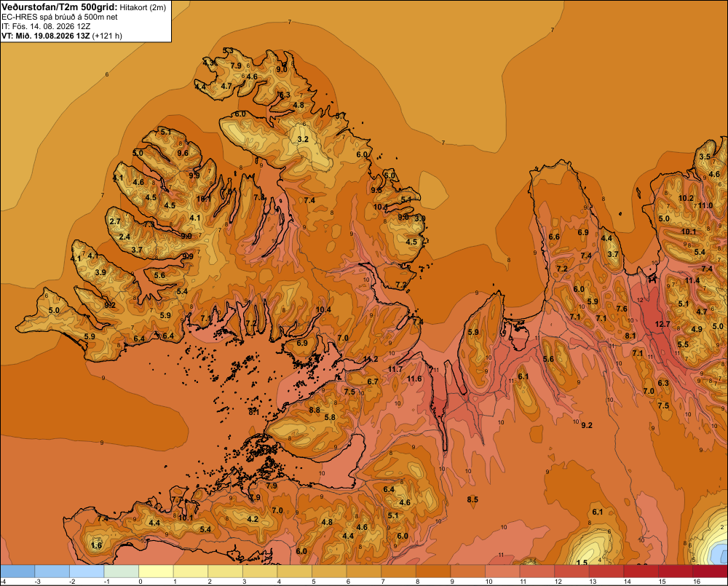Select the 8.5 temperature value
Screen dimensions: 728x586
[472, 499]
